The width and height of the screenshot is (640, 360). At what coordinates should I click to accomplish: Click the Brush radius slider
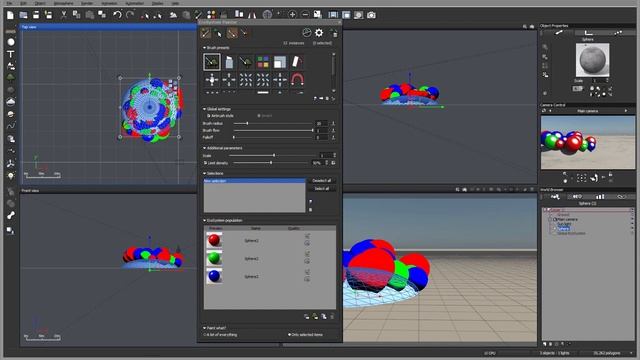tap(273, 123)
